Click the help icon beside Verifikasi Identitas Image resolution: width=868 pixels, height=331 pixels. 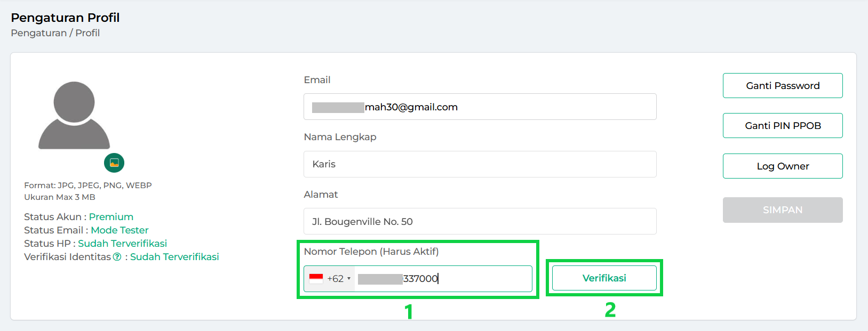click(117, 257)
